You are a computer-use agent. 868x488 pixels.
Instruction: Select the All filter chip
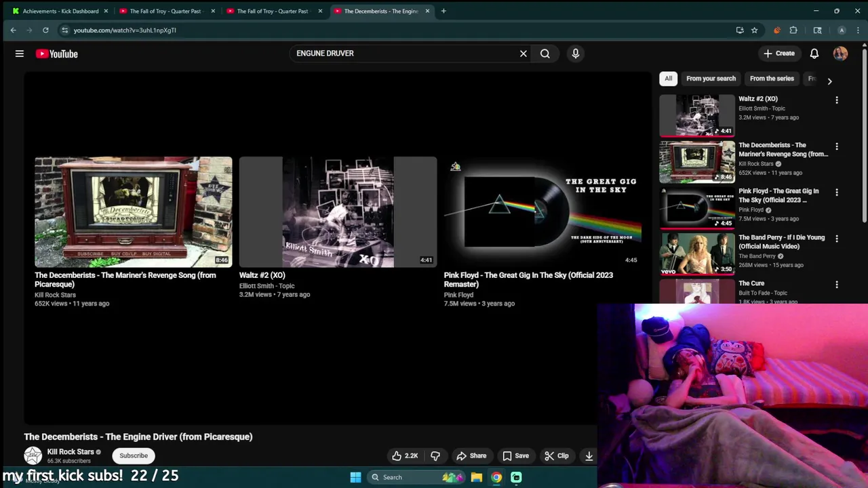(668, 79)
